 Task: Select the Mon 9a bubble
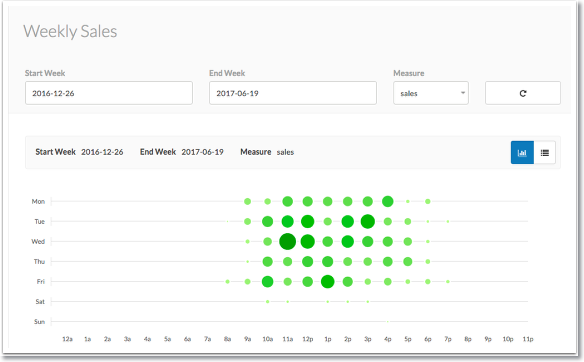point(247,201)
